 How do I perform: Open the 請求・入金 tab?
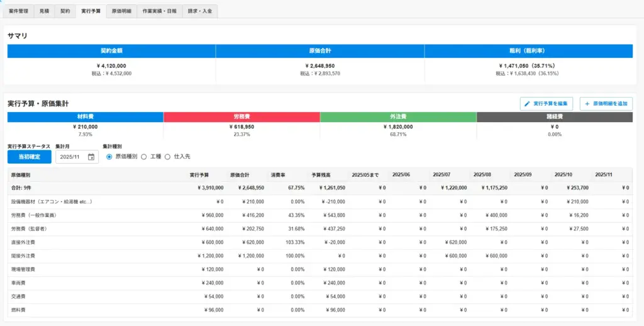tap(201, 11)
